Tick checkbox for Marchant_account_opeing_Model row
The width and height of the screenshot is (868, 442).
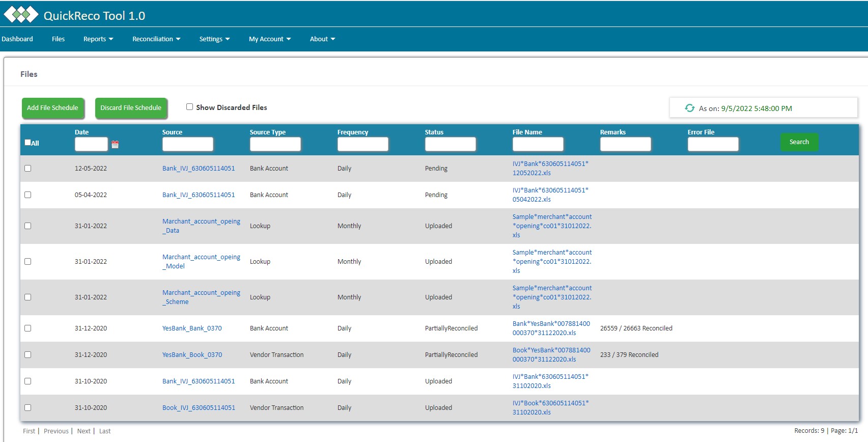[x=28, y=262]
